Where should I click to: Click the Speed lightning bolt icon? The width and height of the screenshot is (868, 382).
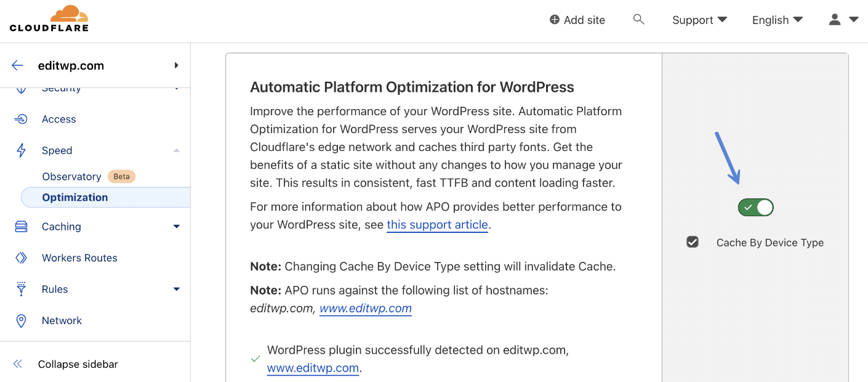pos(20,150)
